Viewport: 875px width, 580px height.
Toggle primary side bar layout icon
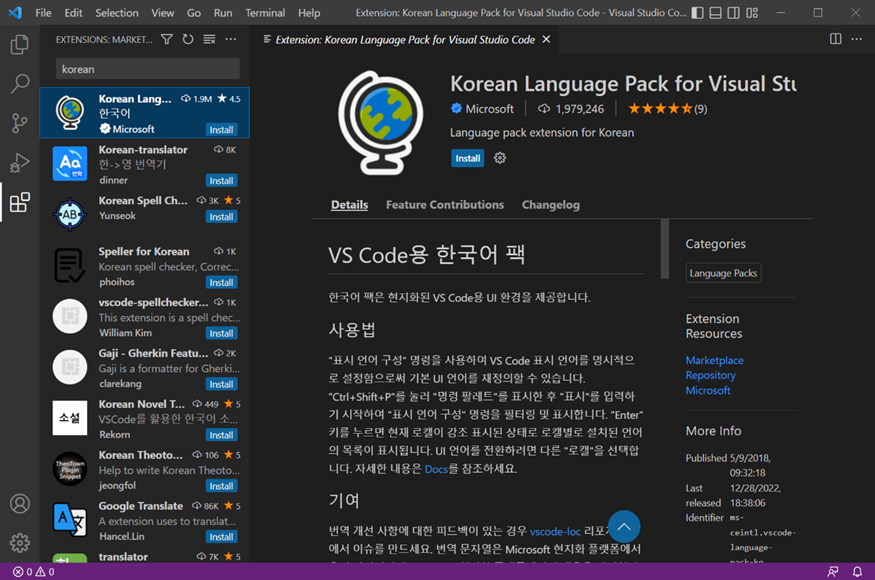pyautogui.click(x=698, y=13)
